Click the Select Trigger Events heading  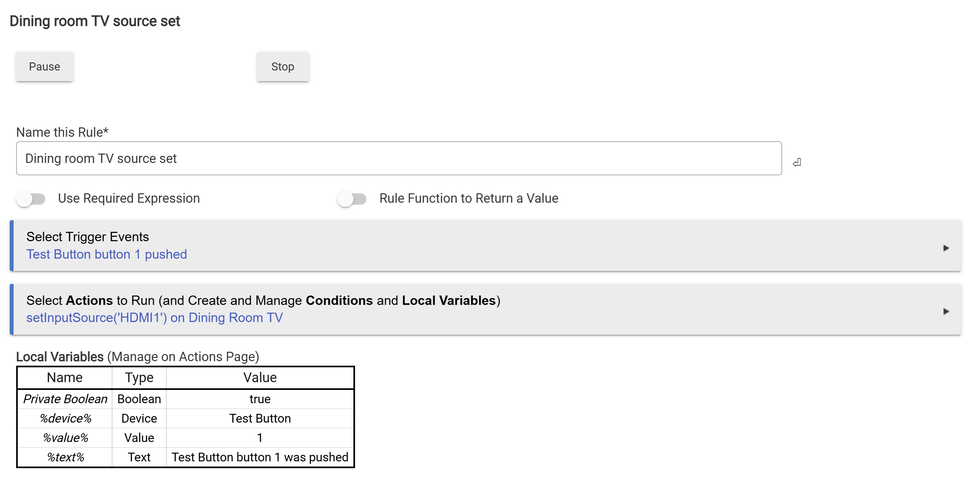coord(88,237)
